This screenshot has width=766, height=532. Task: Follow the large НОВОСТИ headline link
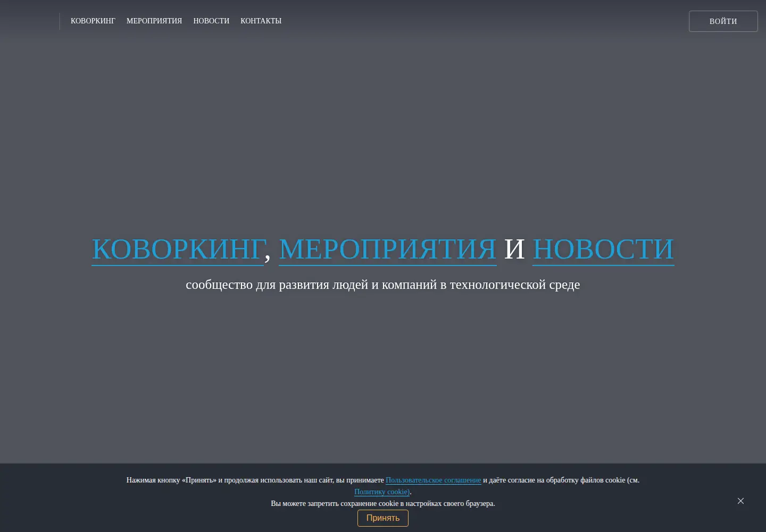(x=603, y=249)
